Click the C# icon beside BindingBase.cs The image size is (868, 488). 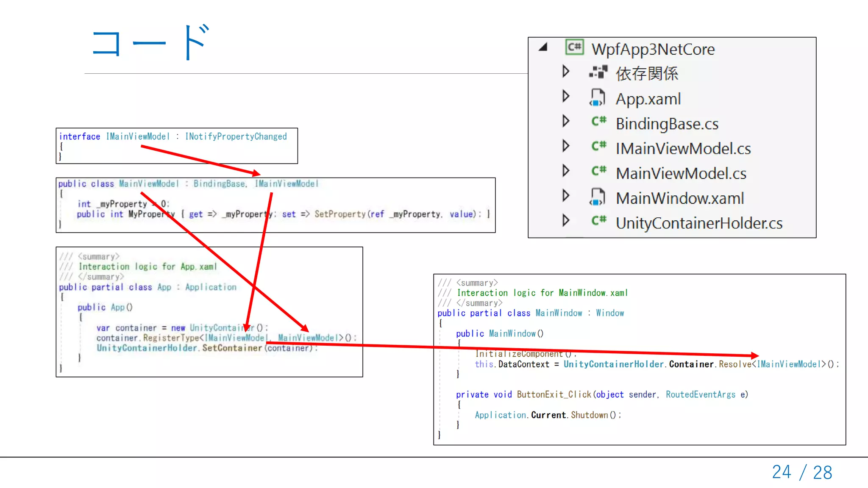pos(599,122)
